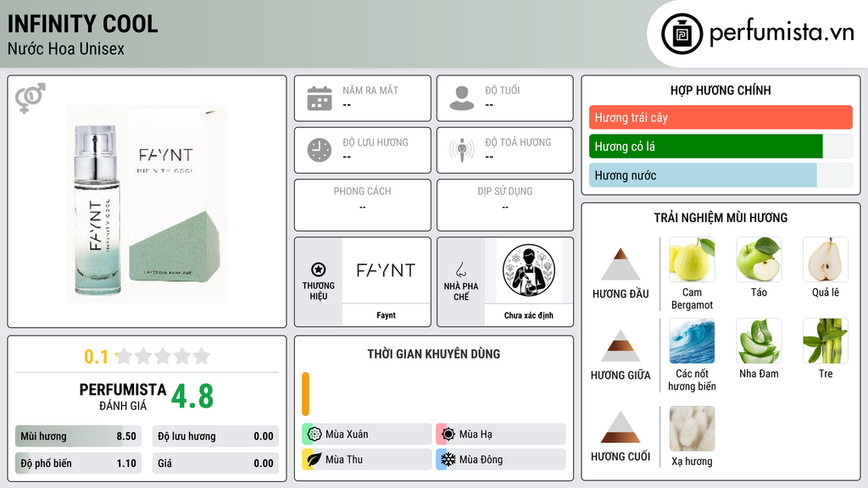Click the Hương cuối pyramid icon
The image size is (868, 488).
click(x=620, y=427)
